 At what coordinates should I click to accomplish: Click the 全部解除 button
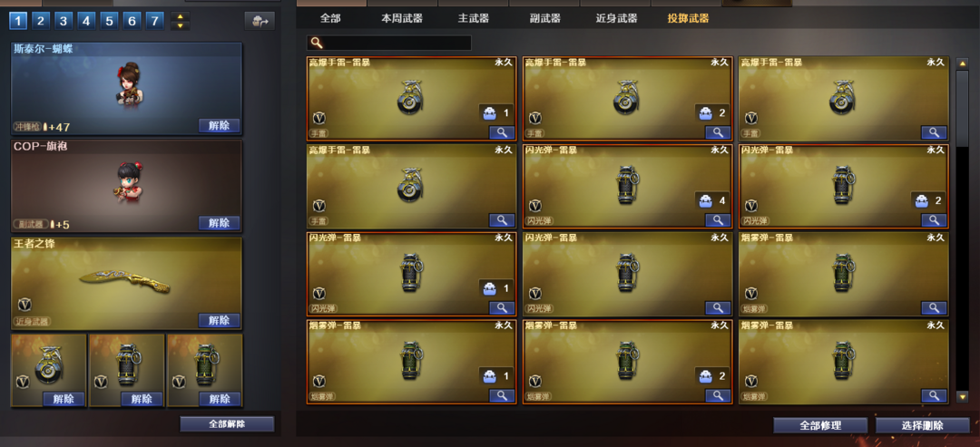click(x=227, y=424)
